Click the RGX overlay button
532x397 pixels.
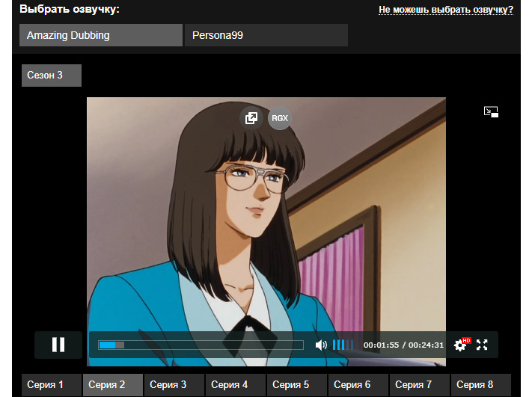[279, 118]
